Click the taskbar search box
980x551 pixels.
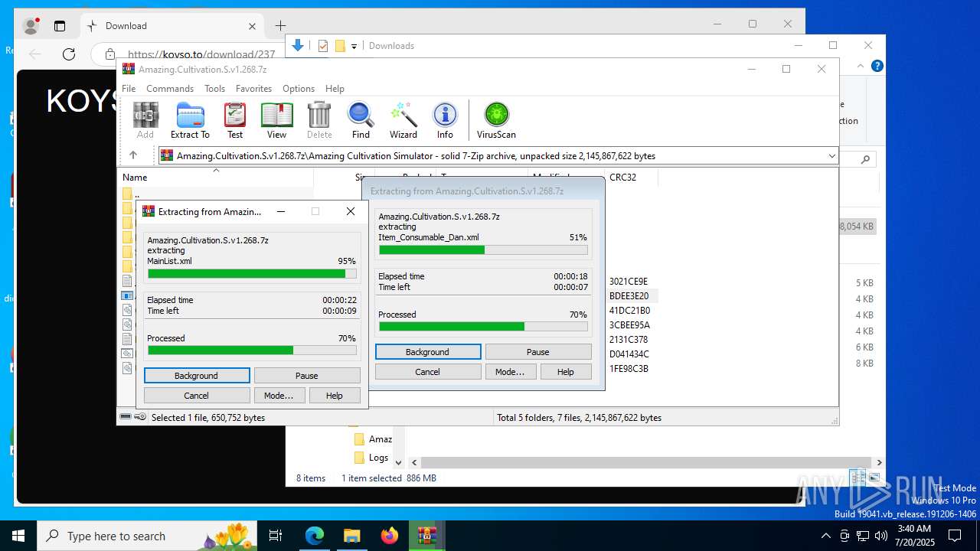point(149,536)
